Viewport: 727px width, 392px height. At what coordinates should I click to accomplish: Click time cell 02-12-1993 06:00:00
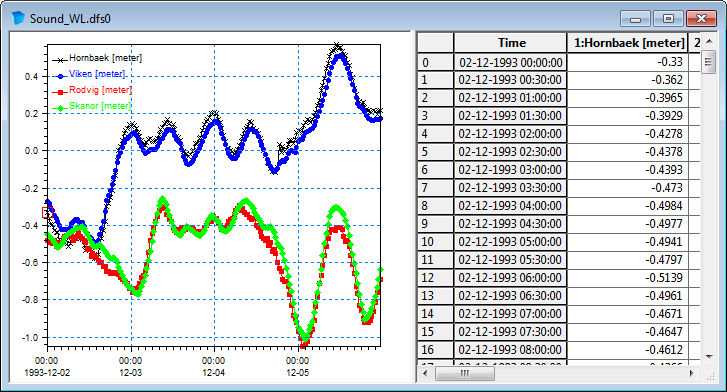pyautogui.click(x=510, y=278)
